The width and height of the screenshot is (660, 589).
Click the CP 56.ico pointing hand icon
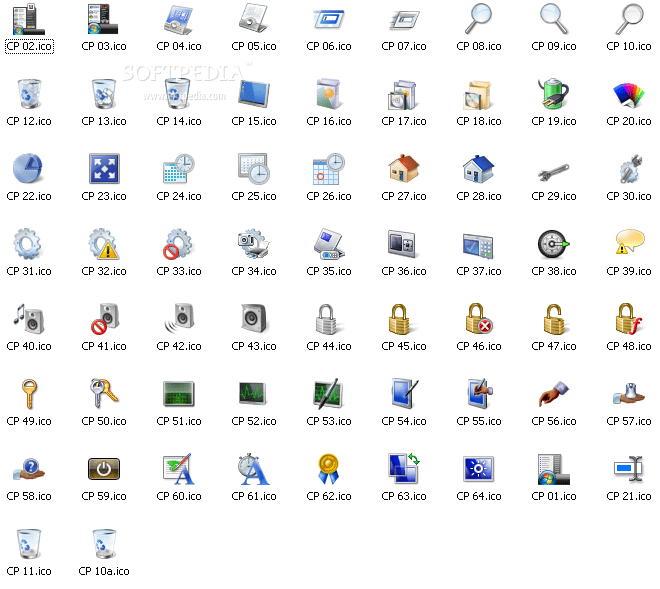(x=554, y=394)
